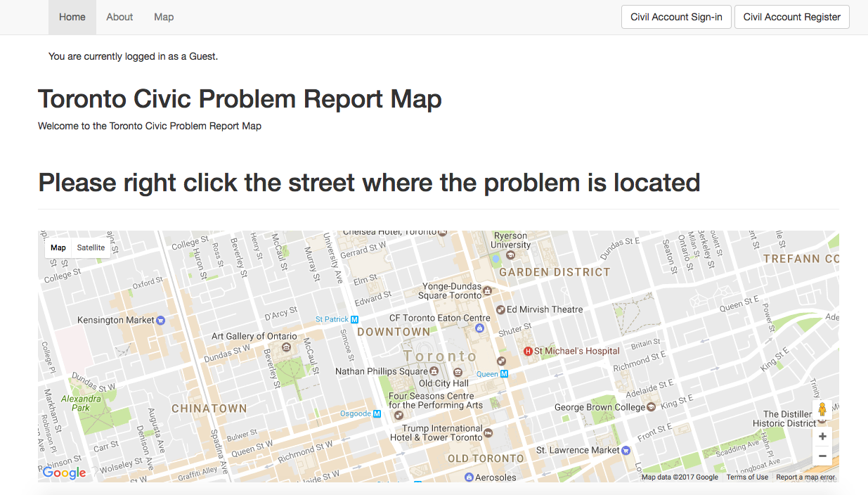Click the CHINATOWN district label
This screenshot has width=868, height=495.
[209, 409]
